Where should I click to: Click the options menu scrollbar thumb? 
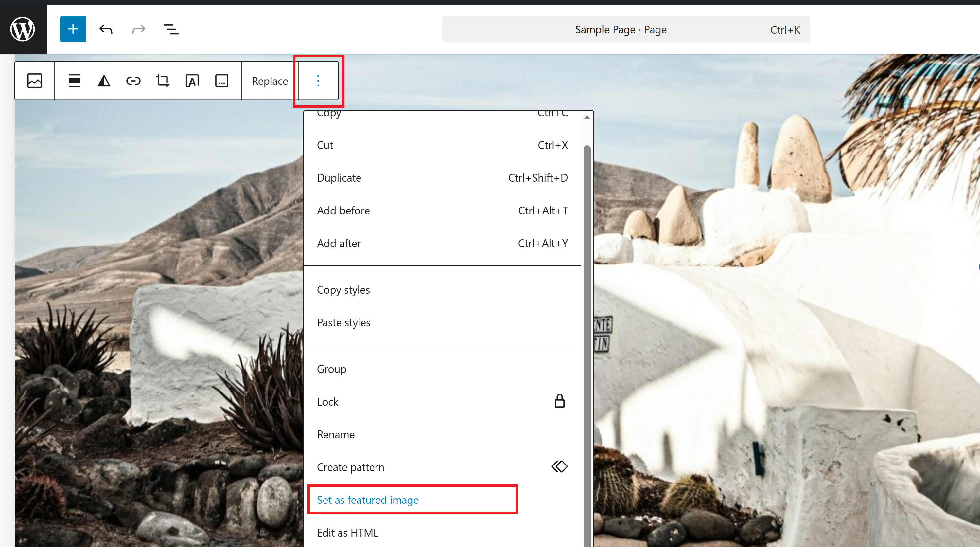coord(587,346)
